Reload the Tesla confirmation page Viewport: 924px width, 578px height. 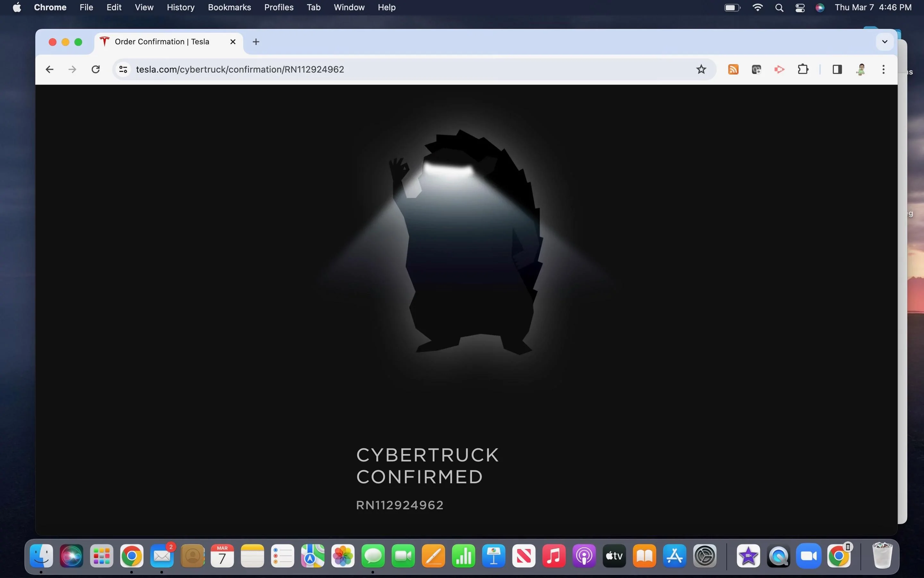pyautogui.click(x=96, y=69)
